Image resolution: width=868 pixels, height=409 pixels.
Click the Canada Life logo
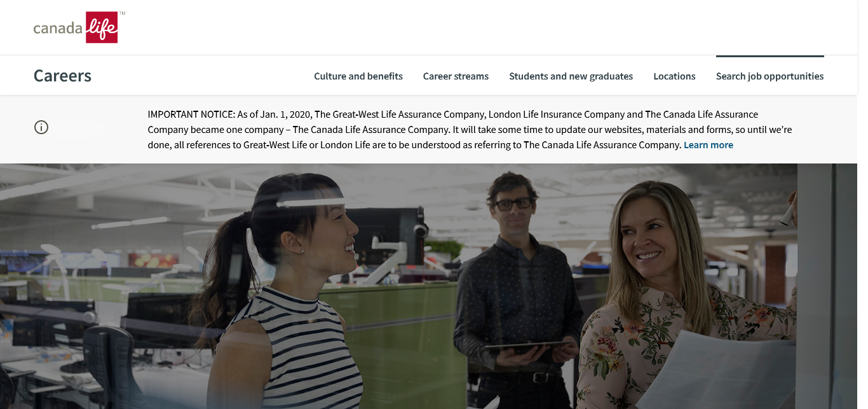(76, 27)
